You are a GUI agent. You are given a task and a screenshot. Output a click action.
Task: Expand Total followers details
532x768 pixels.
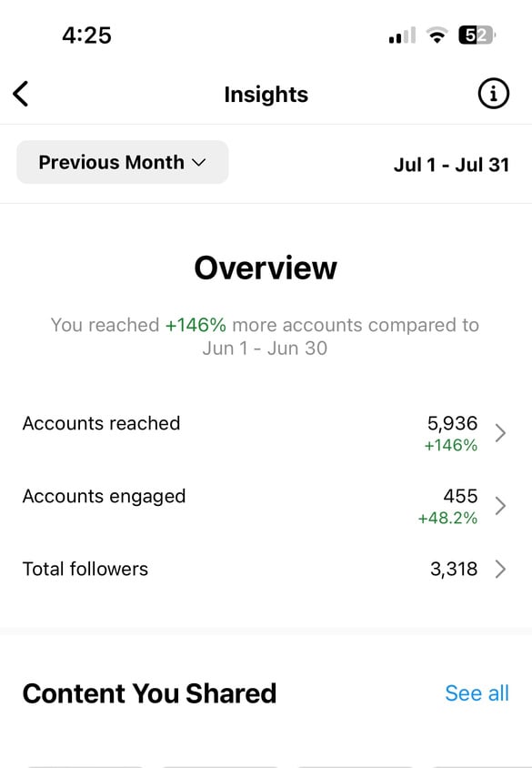[499, 570]
